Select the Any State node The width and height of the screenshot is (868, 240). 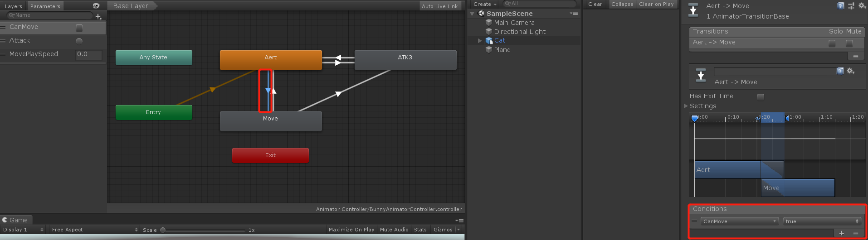[x=154, y=58]
